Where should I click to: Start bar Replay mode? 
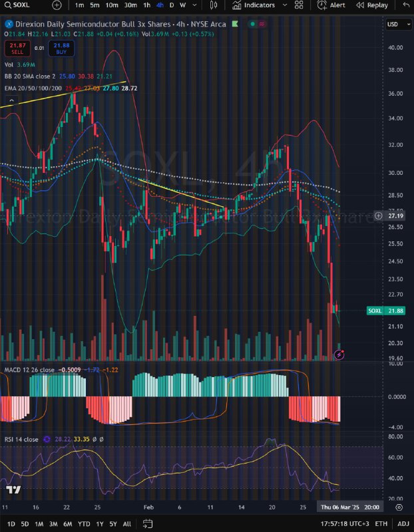click(372, 5)
